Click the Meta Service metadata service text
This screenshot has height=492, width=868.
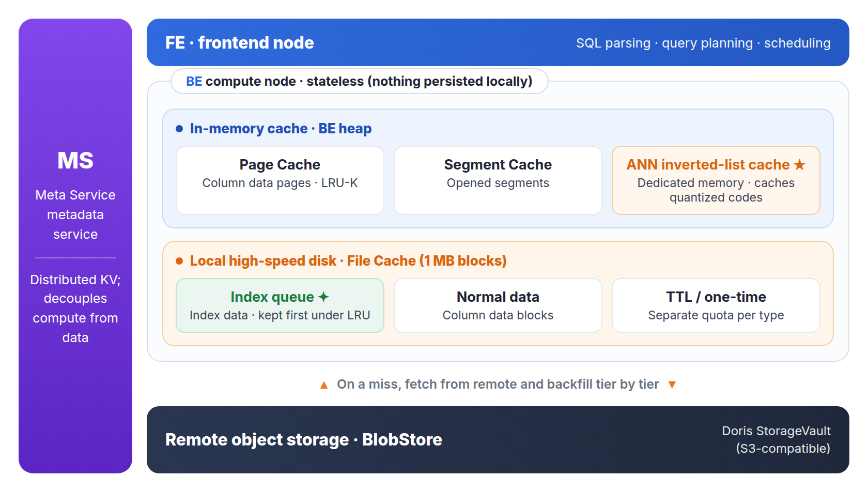(75, 214)
